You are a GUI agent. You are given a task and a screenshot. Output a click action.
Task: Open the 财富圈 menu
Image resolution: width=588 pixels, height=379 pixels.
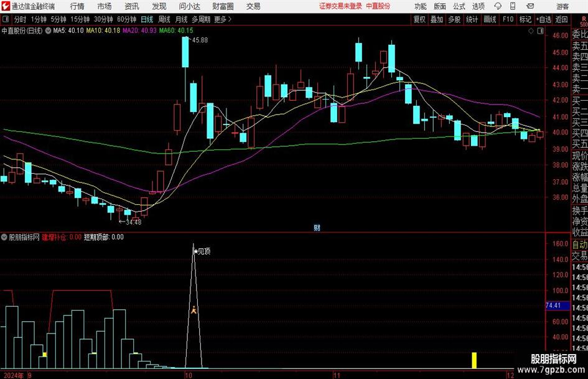[223, 6]
